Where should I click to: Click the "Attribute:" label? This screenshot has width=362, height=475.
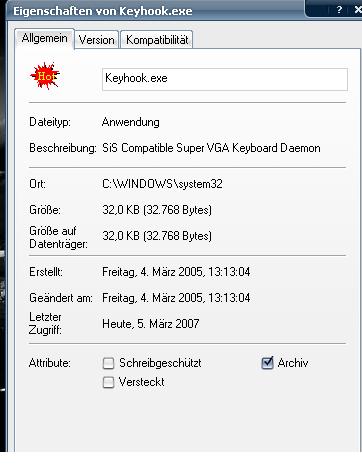50,363
